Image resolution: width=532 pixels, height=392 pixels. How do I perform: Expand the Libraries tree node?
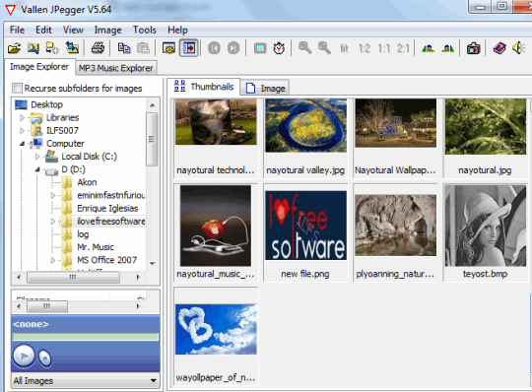coord(22,117)
